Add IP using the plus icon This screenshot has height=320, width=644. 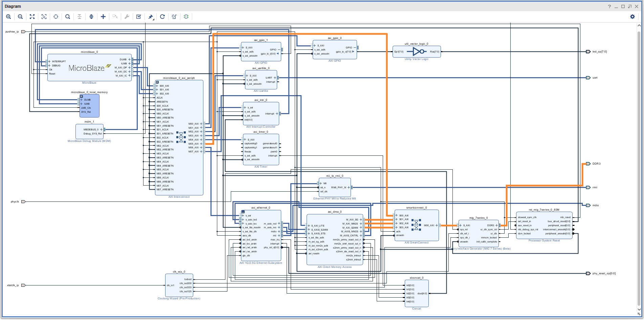click(x=103, y=17)
